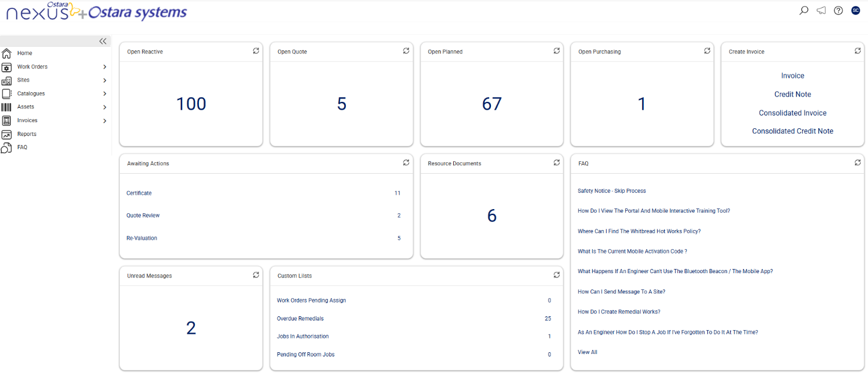Open the messages icon in the top bar
This screenshot has width=868, height=378.
click(x=821, y=10)
